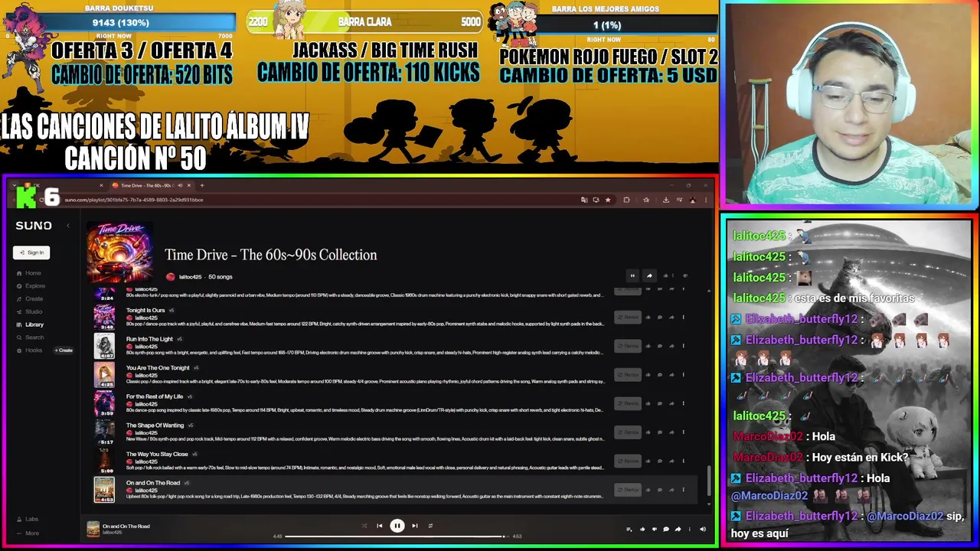Open Labs in the sidebar
Viewport: 980px width, 551px height.
tap(28, 519)
